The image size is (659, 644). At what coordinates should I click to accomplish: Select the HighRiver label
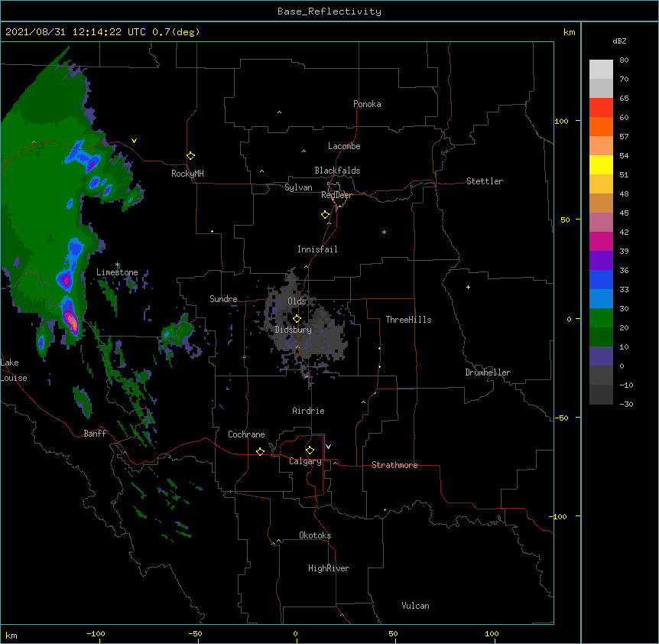[x=329, y=568]
